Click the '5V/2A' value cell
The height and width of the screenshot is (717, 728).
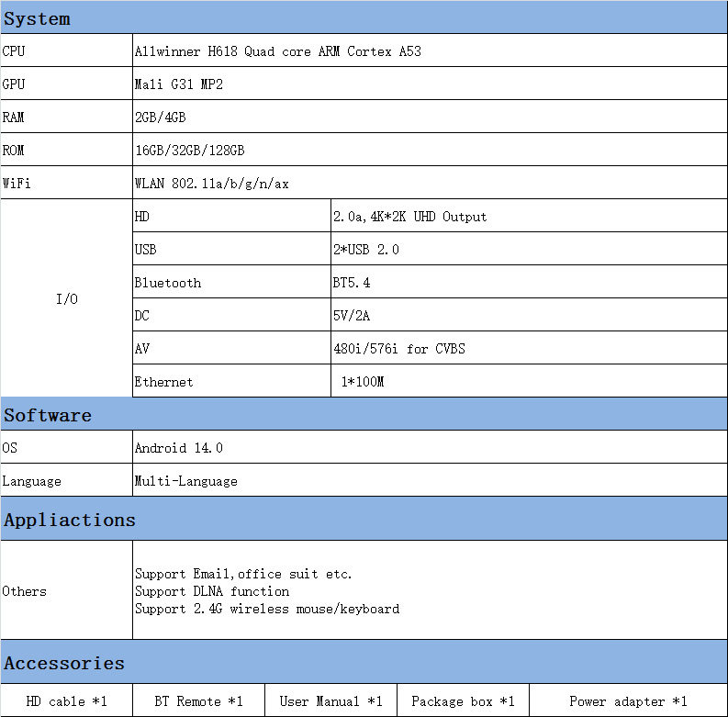point(530,315)
